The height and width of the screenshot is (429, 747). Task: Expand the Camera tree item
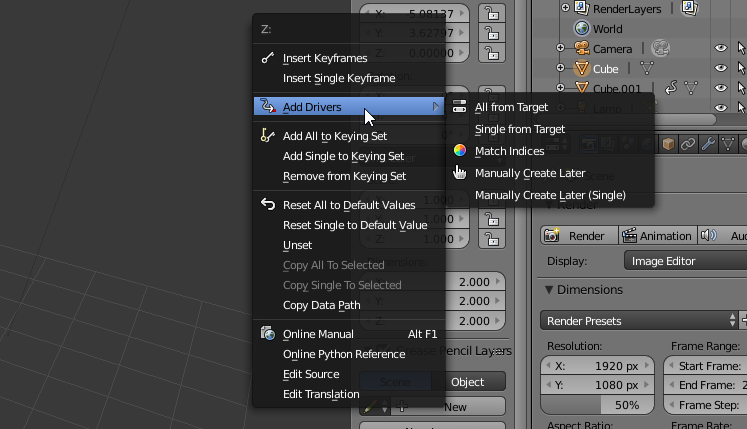[x=560, y=48]
